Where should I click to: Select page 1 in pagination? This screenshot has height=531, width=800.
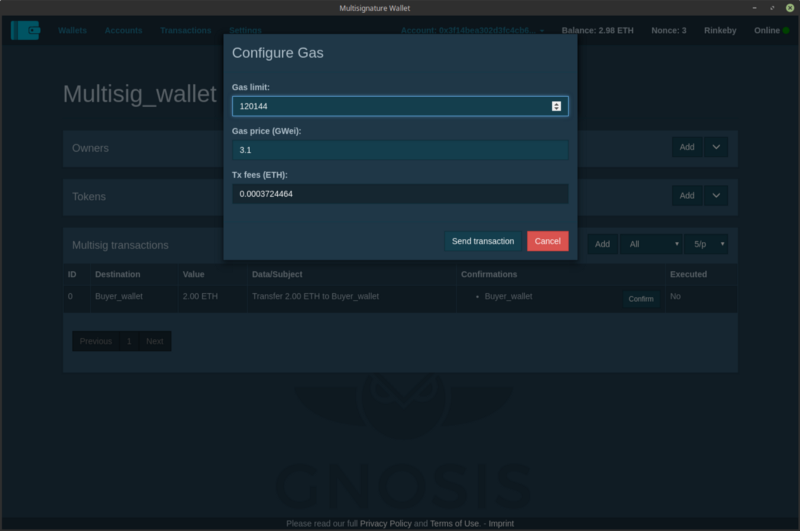click(x=129, y=341)
